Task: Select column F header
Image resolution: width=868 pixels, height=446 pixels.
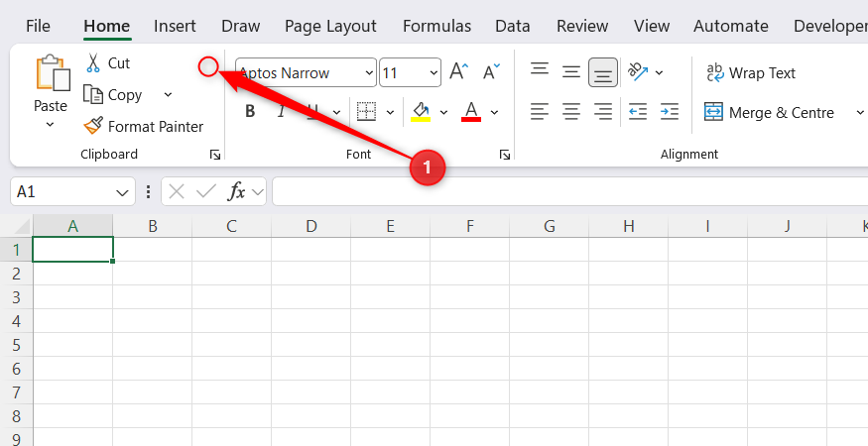Action: coord(470,226)
